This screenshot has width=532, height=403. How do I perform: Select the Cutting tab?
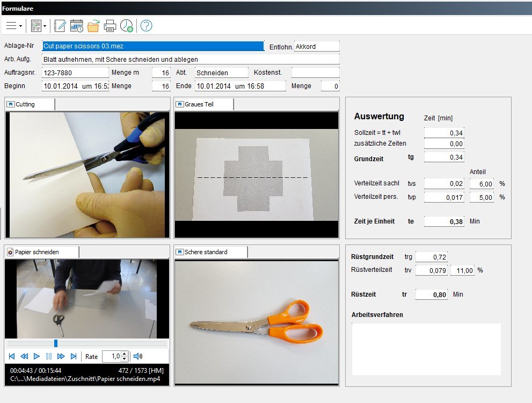[x=30, y=104]
